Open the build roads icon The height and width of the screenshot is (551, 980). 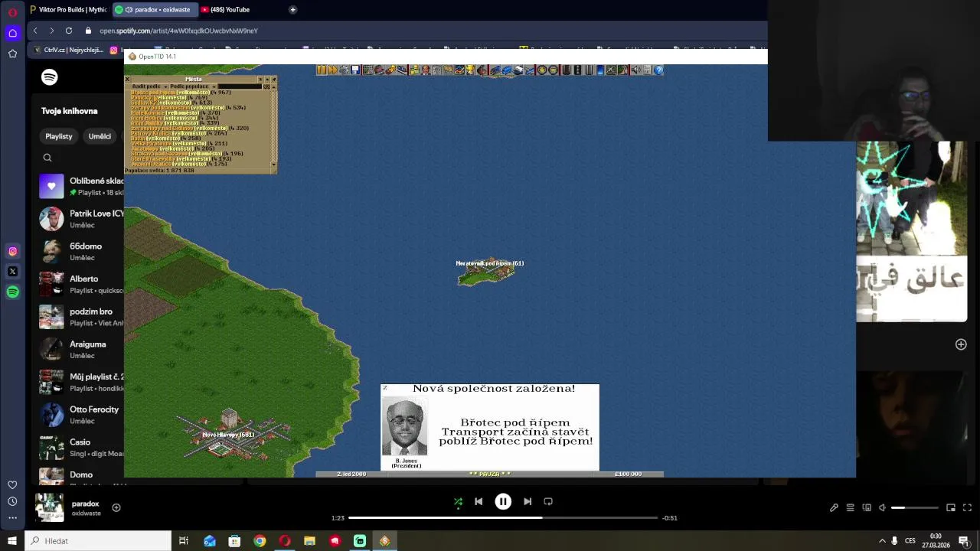[577, 70]
